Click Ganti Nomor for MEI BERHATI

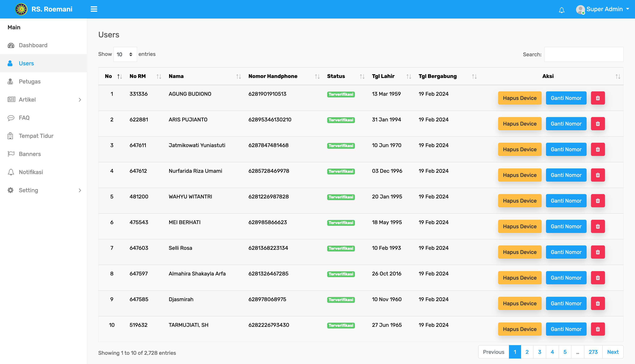coord(566,227)
